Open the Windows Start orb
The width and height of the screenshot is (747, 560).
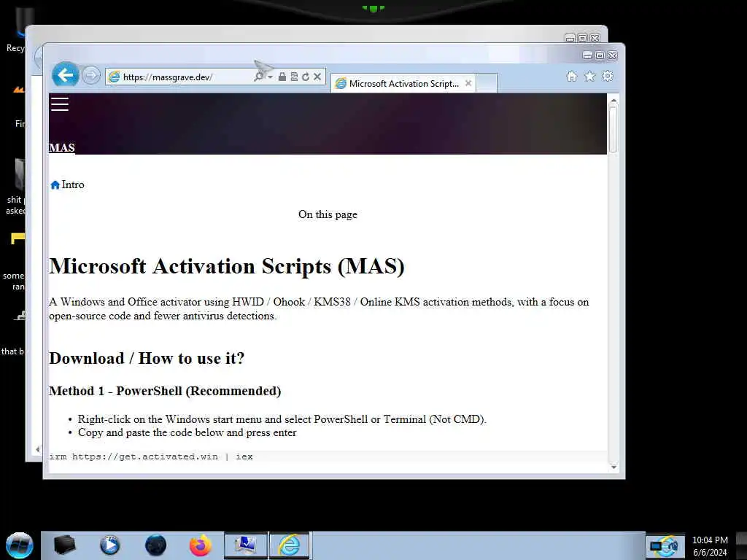[20, 545]
